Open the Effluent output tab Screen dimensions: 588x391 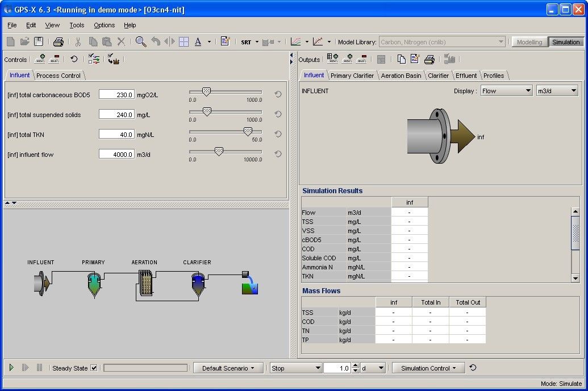tap(466, 76)
